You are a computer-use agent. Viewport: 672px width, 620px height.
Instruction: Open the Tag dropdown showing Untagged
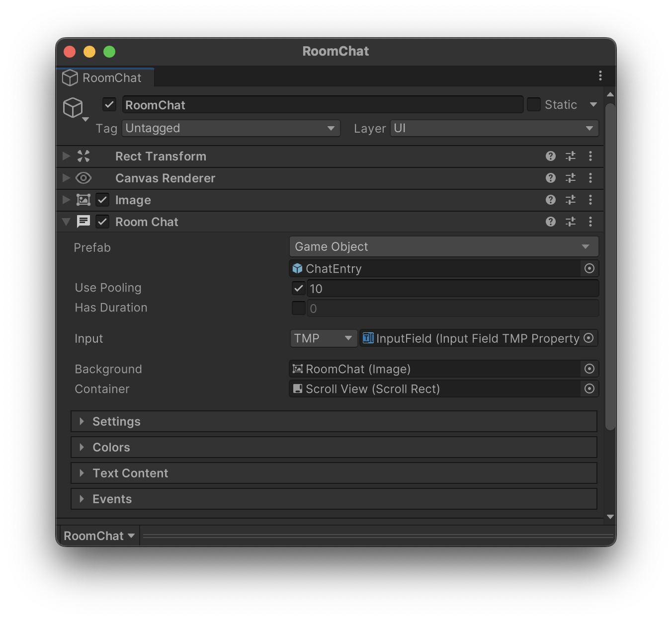[x=231, y=129]
